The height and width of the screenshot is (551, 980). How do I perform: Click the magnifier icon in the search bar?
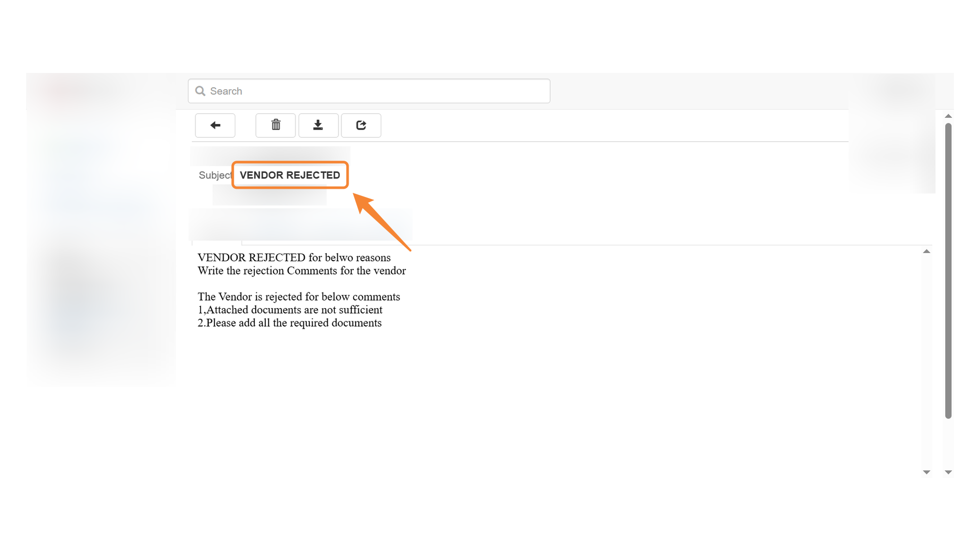pos(201,90)
